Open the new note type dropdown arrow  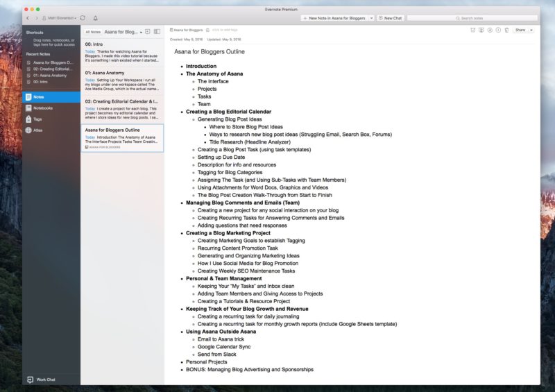[371, 18]
